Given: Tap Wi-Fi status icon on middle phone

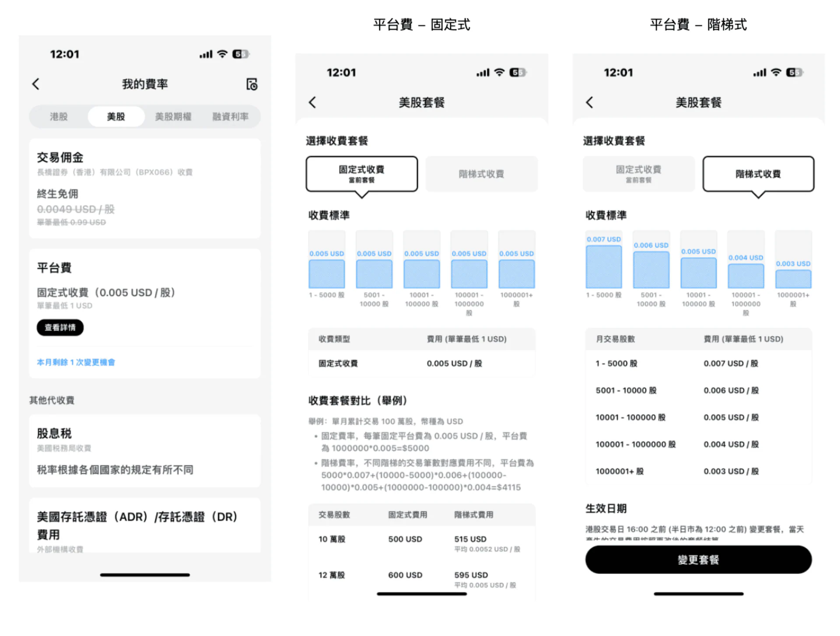Looking at the screenshot, I should click(x=499, y=73).
